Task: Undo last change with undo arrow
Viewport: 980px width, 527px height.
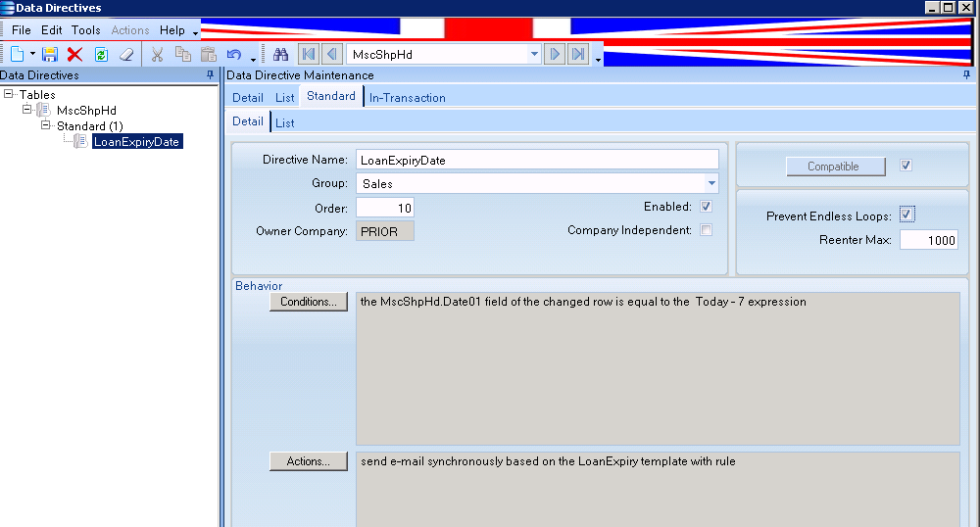Action: pyautogui.click(x=234, y=54)
